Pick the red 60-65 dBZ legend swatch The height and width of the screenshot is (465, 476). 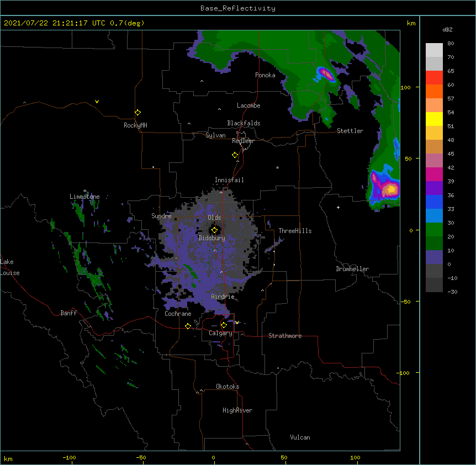[x=434, y=78]
